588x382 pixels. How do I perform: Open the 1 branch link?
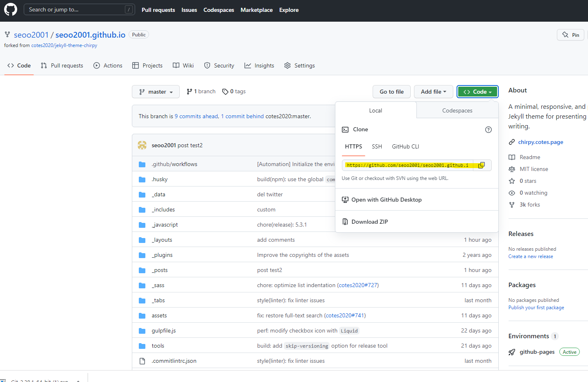(201, 92)
